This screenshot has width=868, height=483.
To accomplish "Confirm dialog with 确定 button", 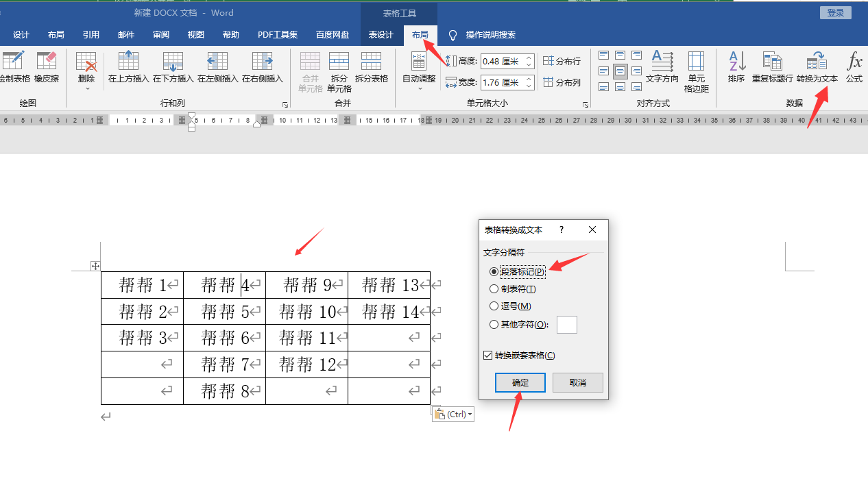I will point(520,383).
